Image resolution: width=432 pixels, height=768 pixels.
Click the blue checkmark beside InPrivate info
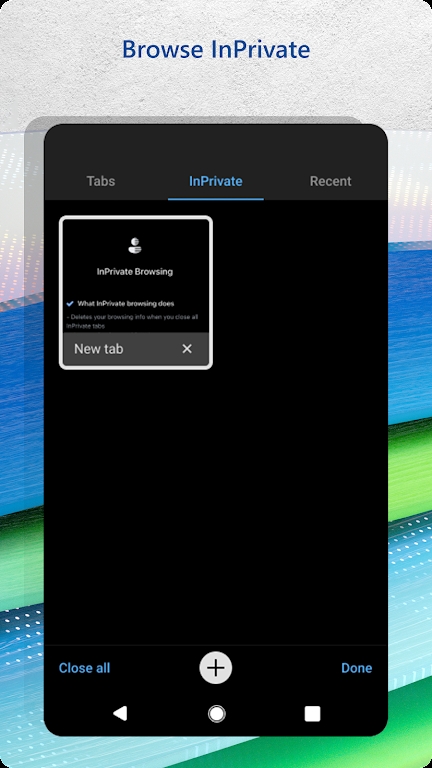(70, 304)
